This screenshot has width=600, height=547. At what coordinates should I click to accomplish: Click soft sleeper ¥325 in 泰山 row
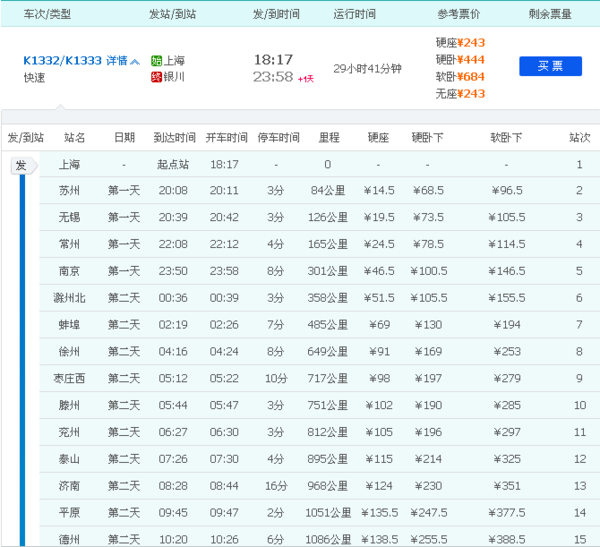(x=507, y=459)
